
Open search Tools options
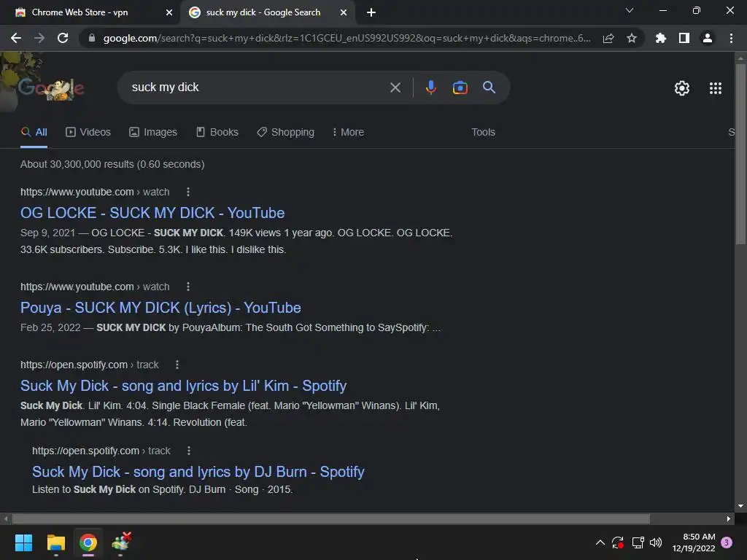click(x=483, y=133)
